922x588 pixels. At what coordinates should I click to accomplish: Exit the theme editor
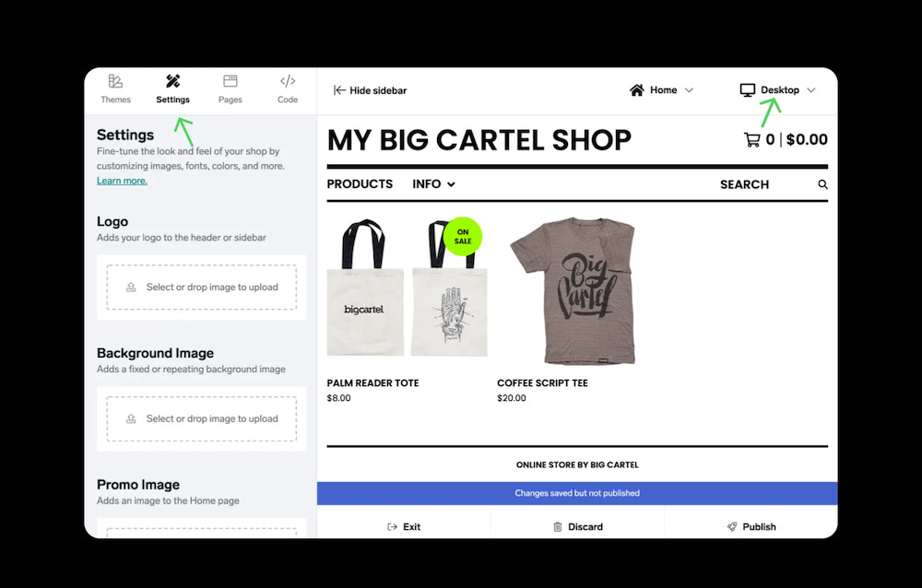click(x=404, y=527)
